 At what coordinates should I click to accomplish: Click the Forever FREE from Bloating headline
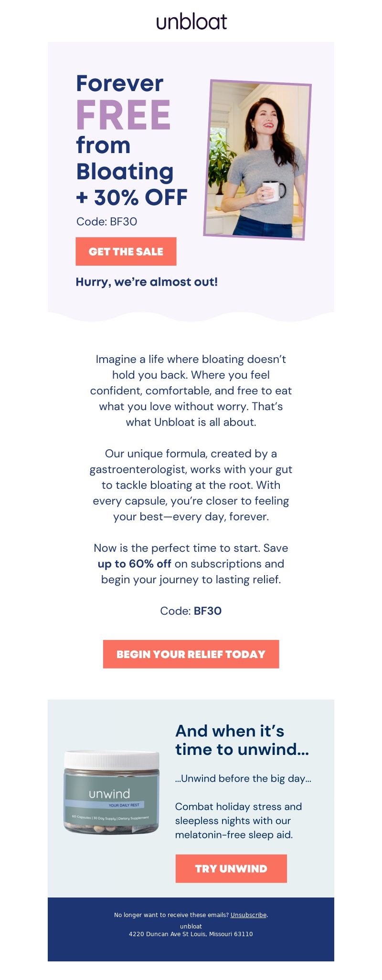click(125, 127)
